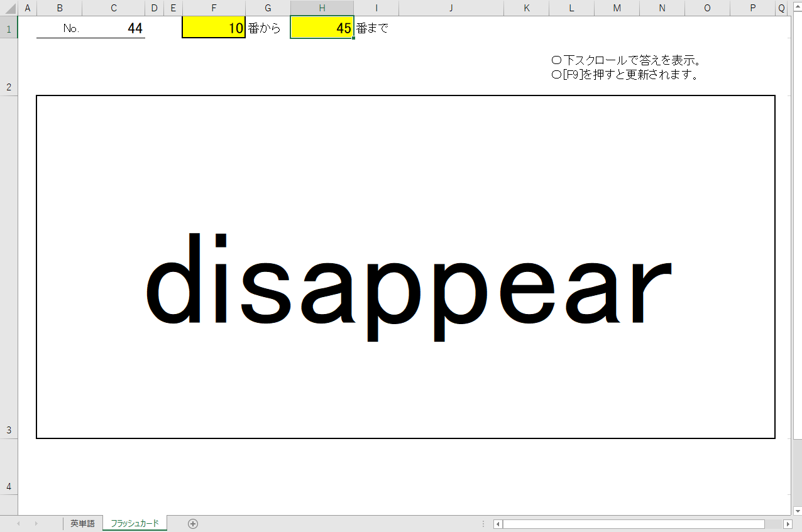Select the yellow cell containing 10
Viewport: 802px width, 532px height.
pos(214,28)
